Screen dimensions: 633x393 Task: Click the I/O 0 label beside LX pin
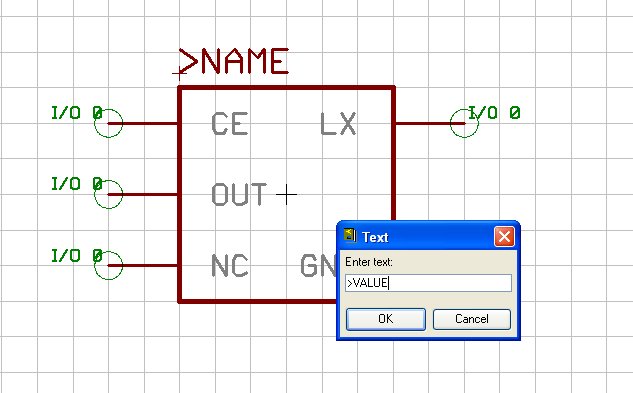[x=494, y=113]
